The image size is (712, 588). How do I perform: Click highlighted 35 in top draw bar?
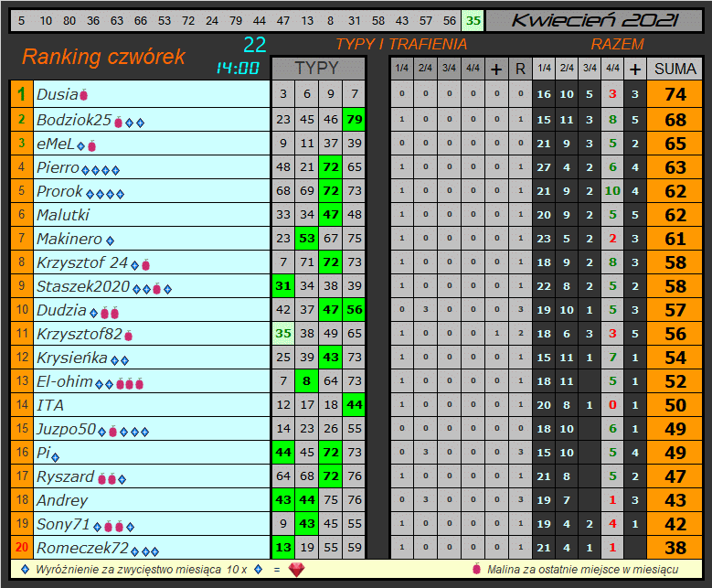[x=473, y=21]
